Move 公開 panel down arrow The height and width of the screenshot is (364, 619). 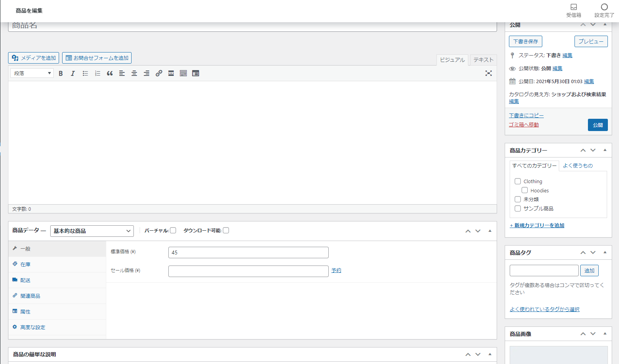593,25
